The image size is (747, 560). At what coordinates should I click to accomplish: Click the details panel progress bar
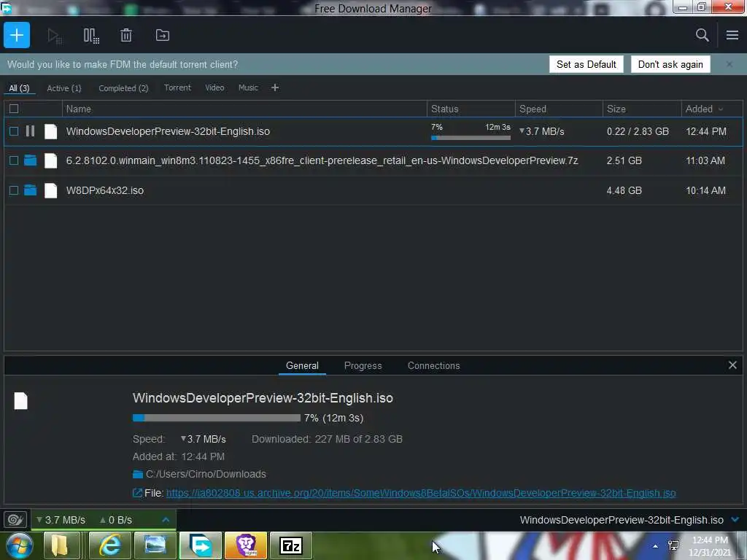click(216, 418)
